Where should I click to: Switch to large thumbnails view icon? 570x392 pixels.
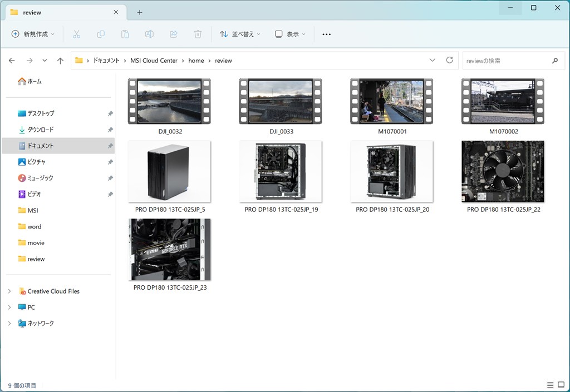point(561,385)
